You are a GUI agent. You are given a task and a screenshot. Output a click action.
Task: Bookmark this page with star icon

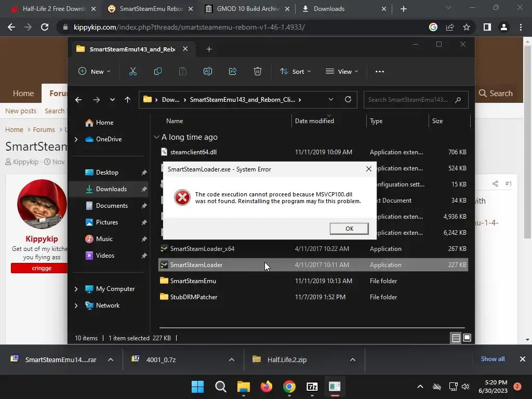click(467, 27)
